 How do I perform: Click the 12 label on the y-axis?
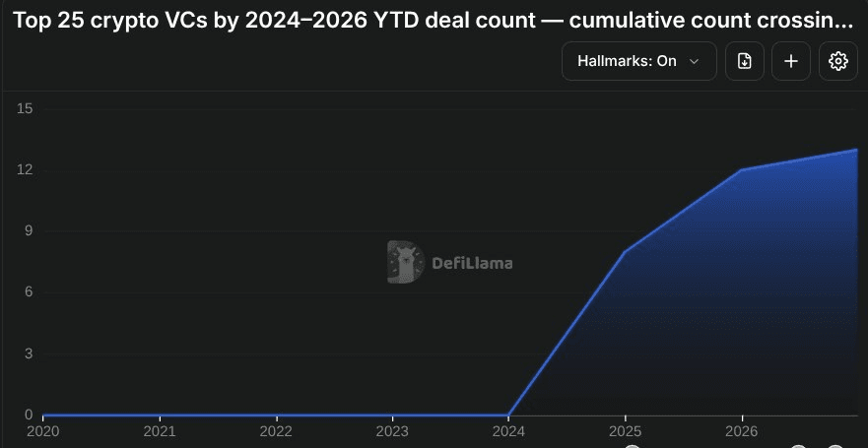26,169
